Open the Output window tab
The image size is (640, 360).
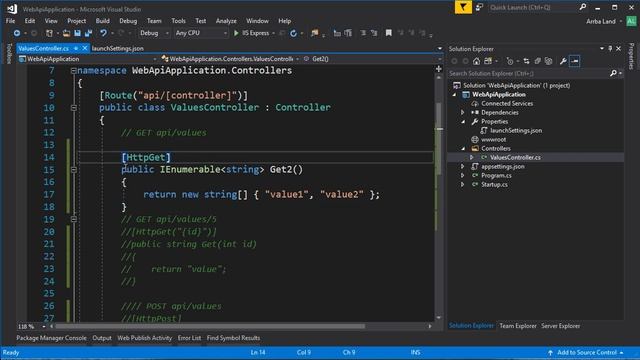[102, 338]
